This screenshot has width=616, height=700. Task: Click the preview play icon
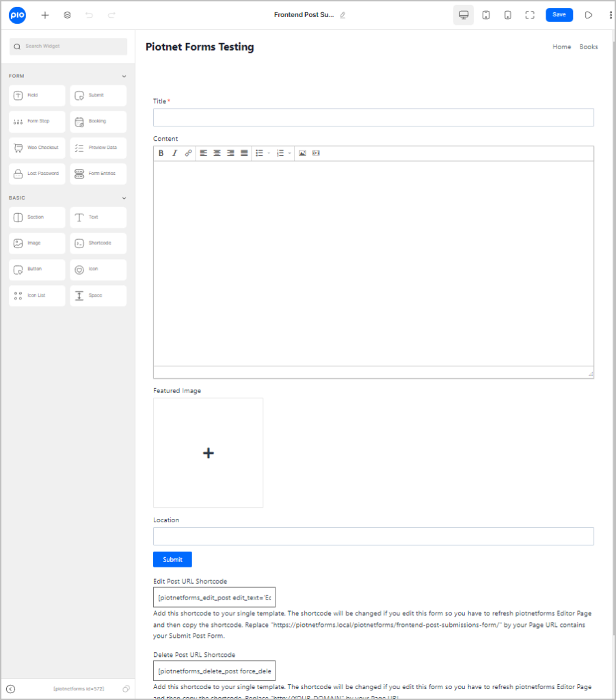tap(589, 15)
